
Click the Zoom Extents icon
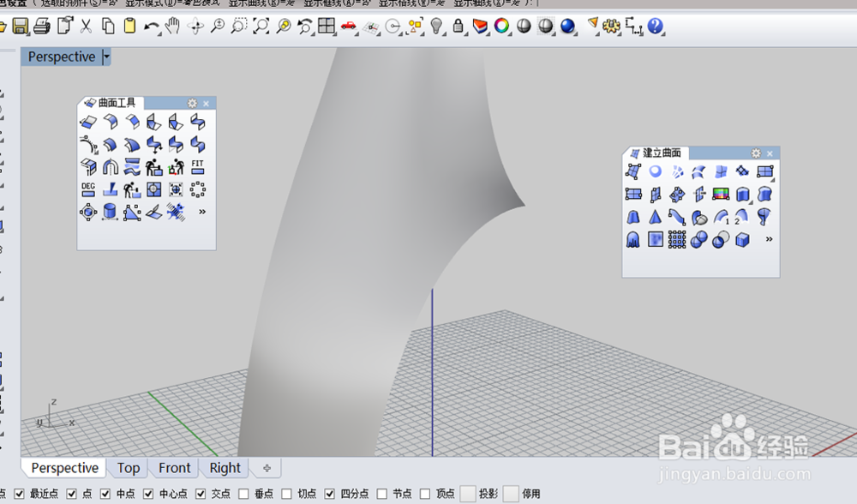[261, 26]
